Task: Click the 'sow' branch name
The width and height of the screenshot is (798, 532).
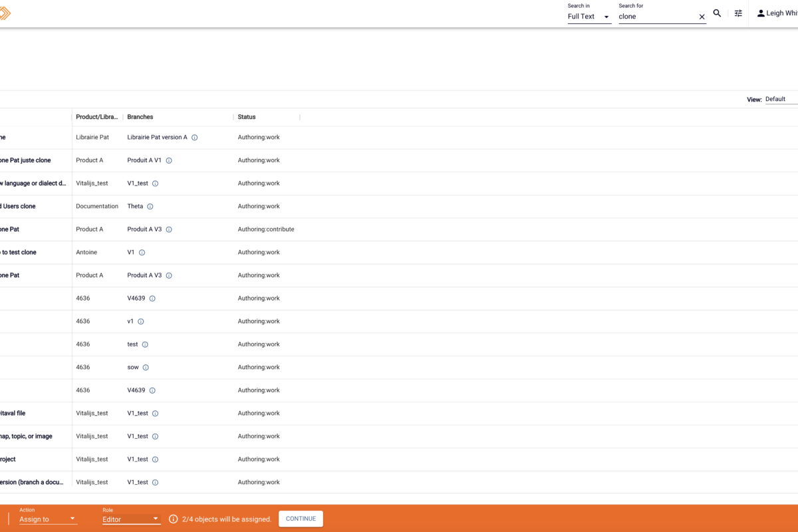Action: click(133, 367)
